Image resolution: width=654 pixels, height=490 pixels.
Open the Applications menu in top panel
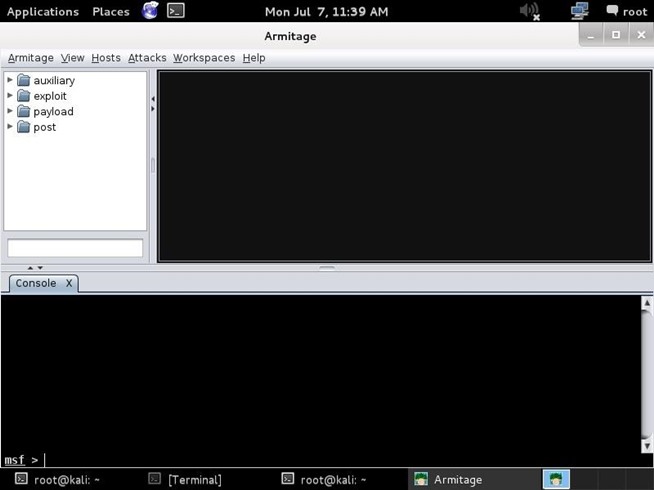coord(43,12)
